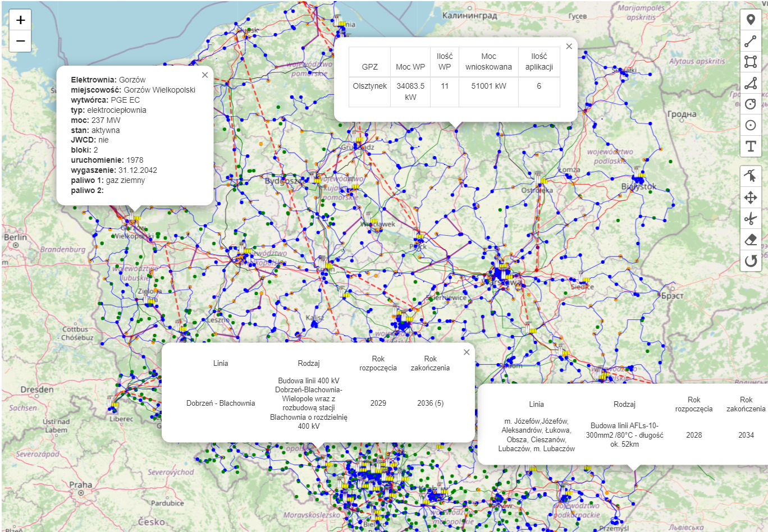This screenshot has height=532, width=768.
Task: Click the Olsztynek cell in GPZ table
Action: (x=369, y=86)
